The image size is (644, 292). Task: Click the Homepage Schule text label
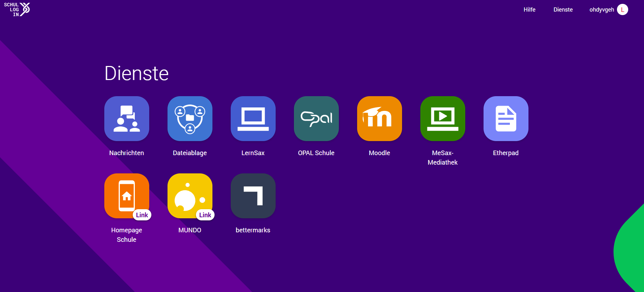tap(127, 235)
